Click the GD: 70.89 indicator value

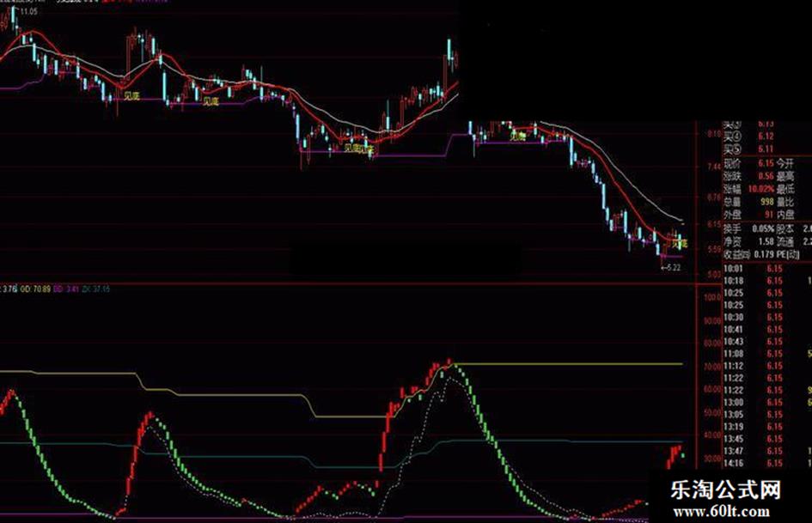(x=35, y=289)
